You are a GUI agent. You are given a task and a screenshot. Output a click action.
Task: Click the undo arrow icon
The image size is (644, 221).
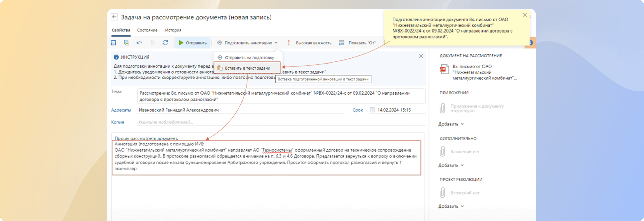[139, 43]
